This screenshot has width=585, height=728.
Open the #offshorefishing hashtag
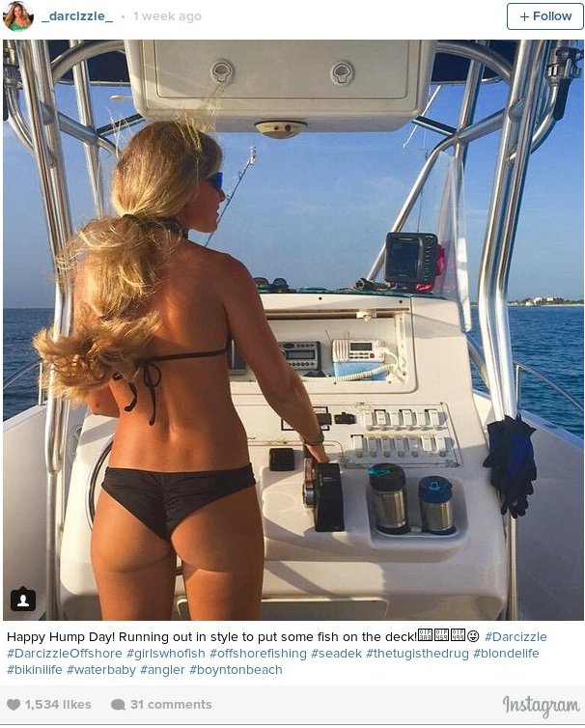(x=258, y=654)
